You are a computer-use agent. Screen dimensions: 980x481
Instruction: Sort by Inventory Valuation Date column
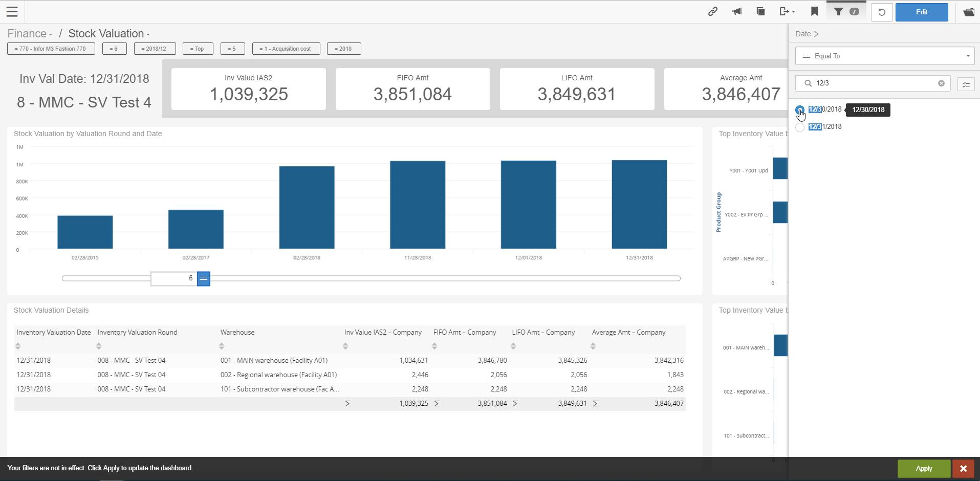18,346
